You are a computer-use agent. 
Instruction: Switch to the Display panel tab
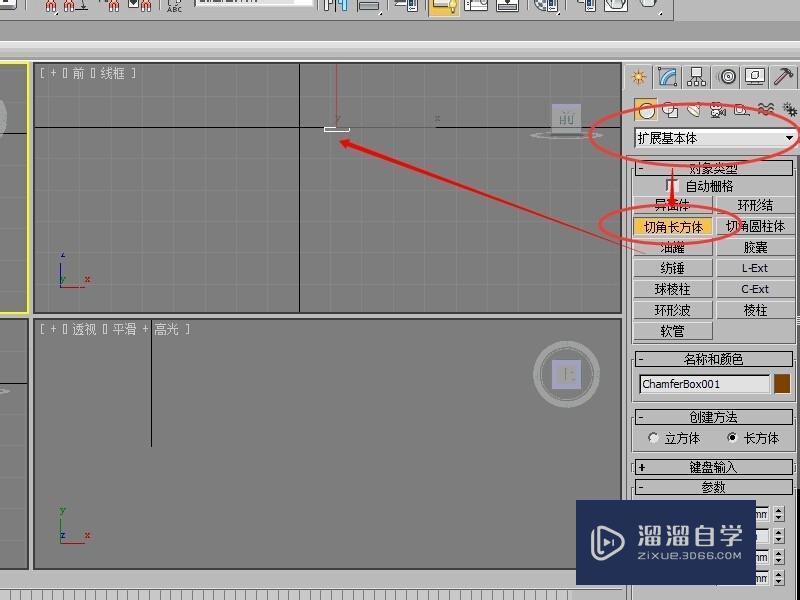coord(755,77)
